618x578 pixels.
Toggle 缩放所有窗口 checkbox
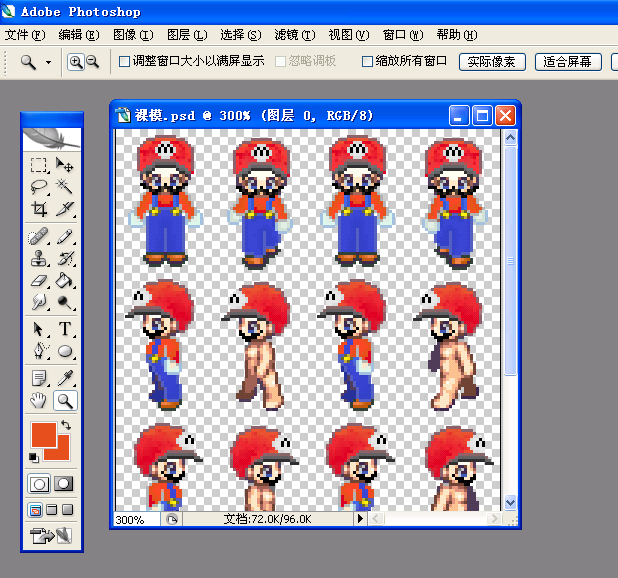point(367,61)
